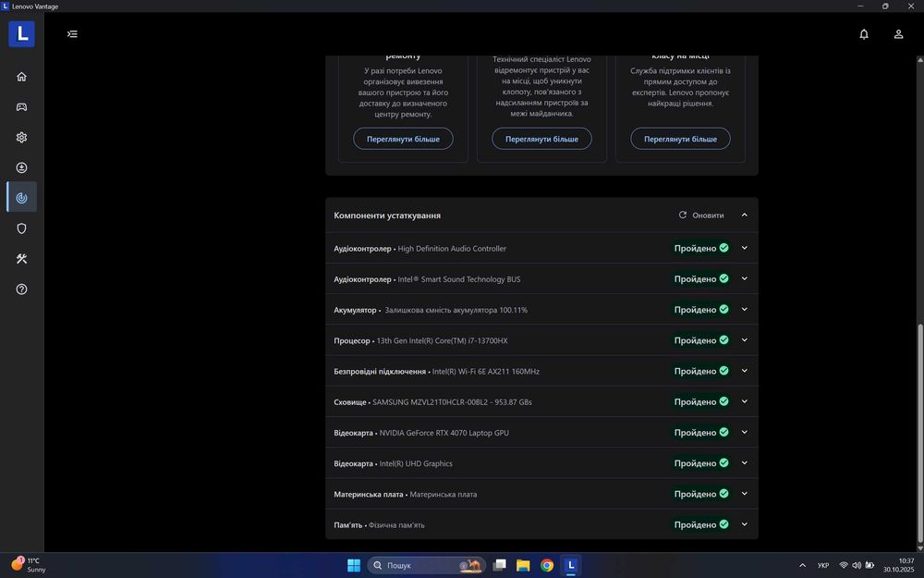Click the refresh icon next to Оновити
The width and height of the screenshot is (924, 578).
(683, 215)
